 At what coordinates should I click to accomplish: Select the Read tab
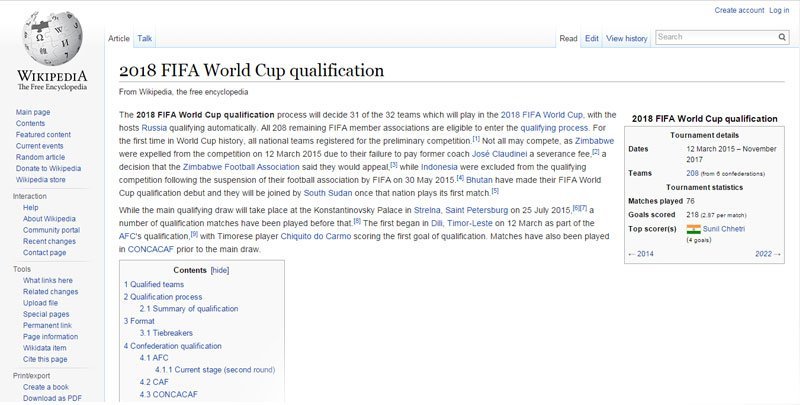click(568, 38)
